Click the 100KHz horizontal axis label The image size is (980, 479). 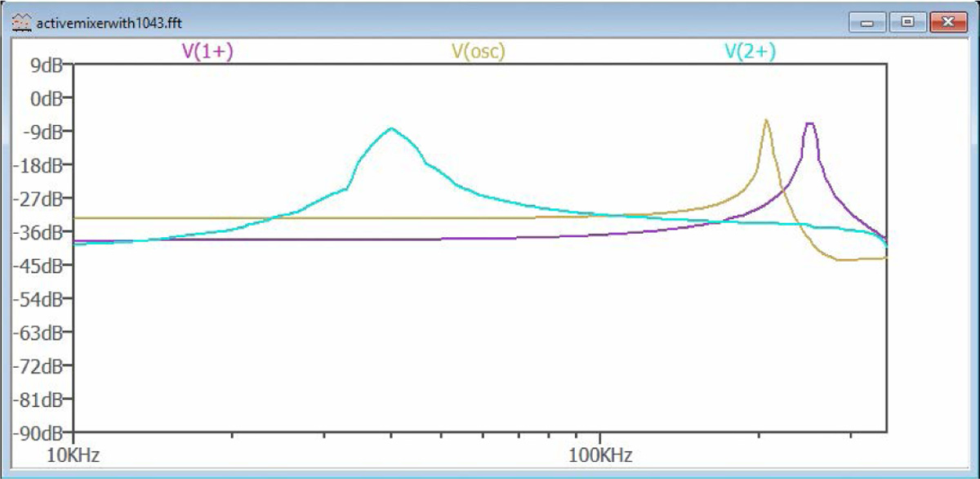coord(600,454)
